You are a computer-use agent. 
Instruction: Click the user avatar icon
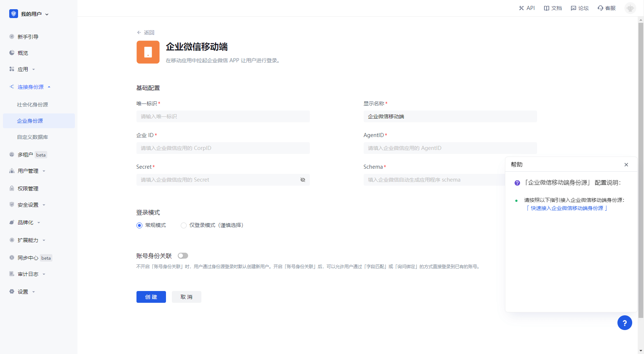(x=630, y=8)
